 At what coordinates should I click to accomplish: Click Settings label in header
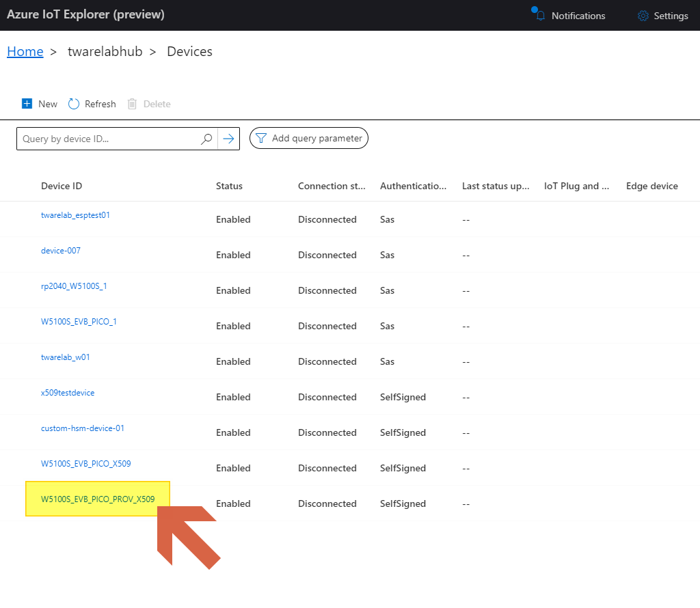click(x=671, y=16)
